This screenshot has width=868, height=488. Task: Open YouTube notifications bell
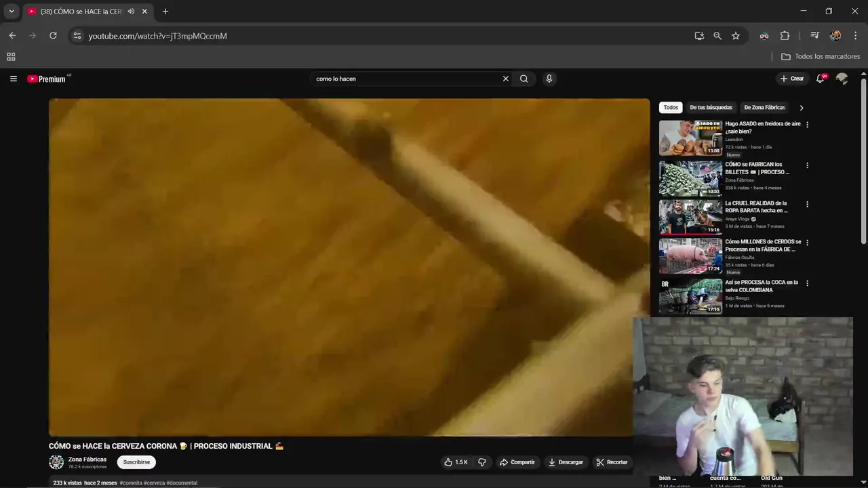coord(821,79)
